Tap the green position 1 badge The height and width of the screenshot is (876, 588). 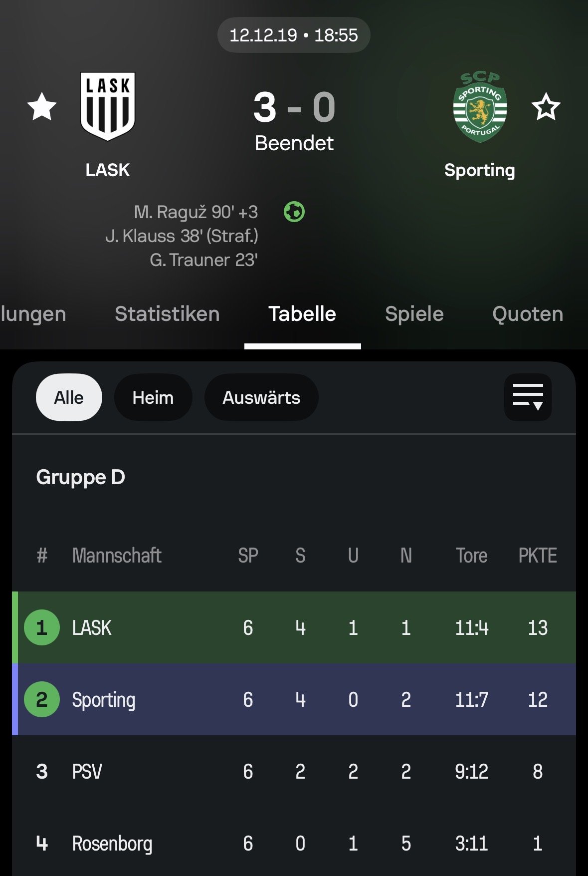[42, 627]
